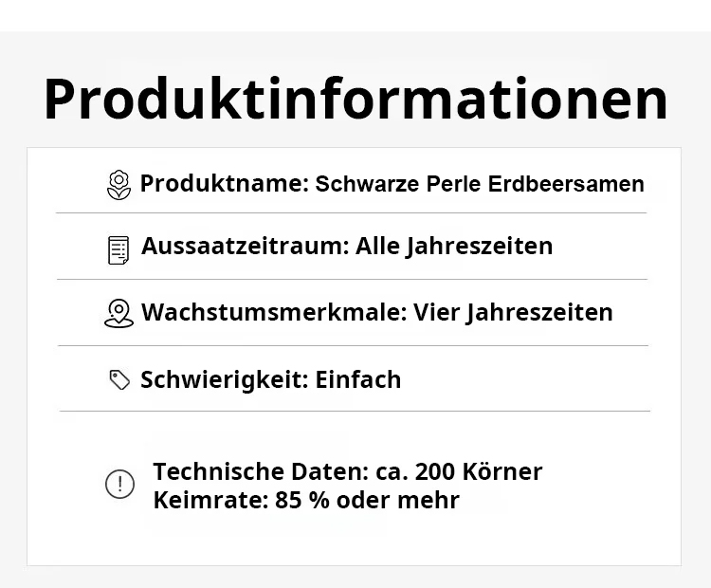Click the map pin icon beside Wachstumsmerkmale
This screenshot has height=588, width=711.
[x=118, y=313]
